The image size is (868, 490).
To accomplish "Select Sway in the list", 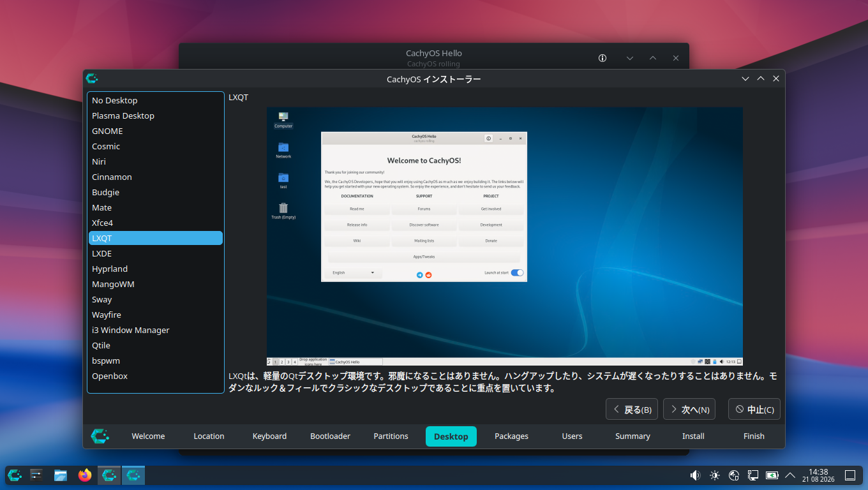I will [x=156, y=299].
